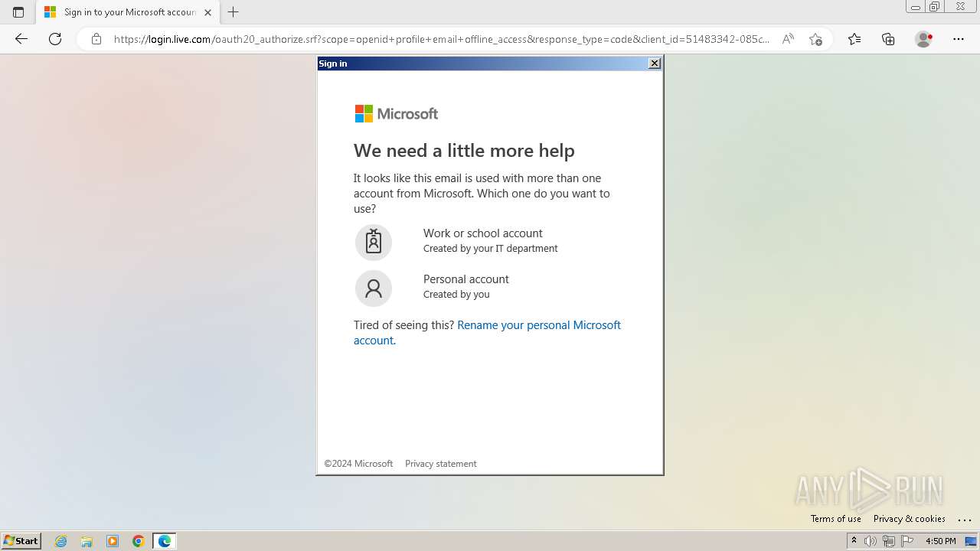
Task: Select the Work or school account icon
Action: tap(374, 242)
